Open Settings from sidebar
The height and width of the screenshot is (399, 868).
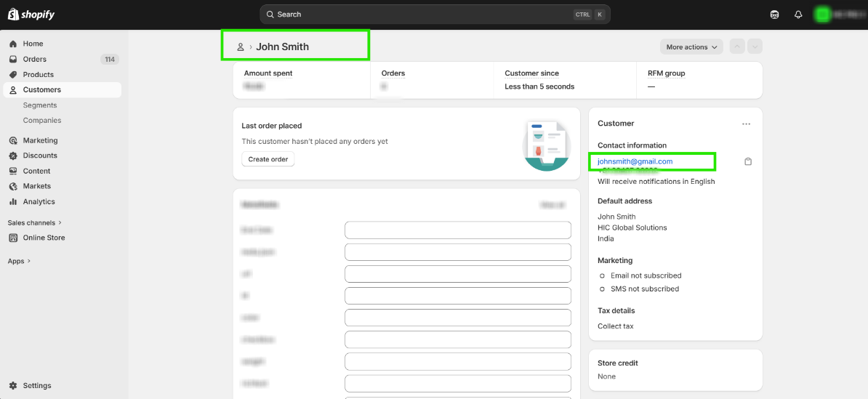point(36,386)
